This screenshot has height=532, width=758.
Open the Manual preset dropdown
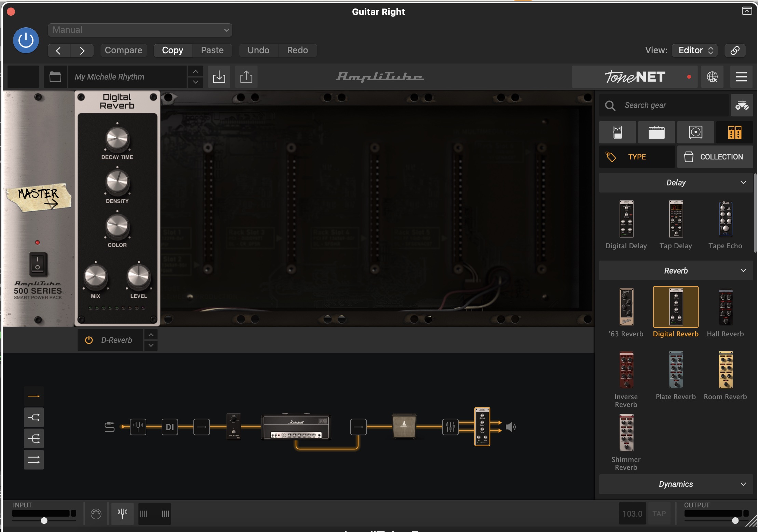[140, 30]
